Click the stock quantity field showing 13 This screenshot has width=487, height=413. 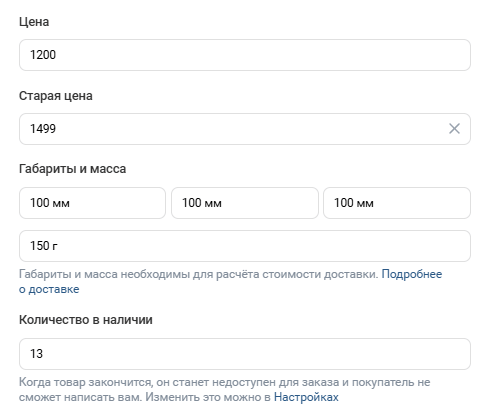click(x=245, y=354)
